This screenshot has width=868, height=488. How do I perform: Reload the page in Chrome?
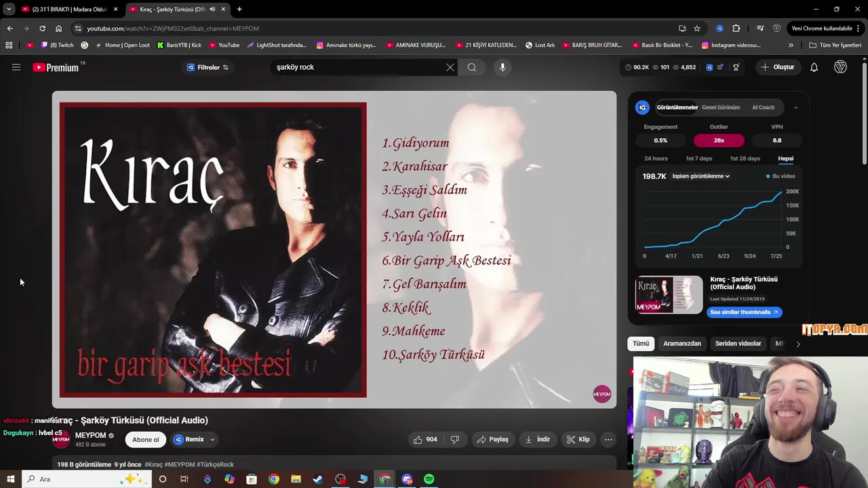42,28
